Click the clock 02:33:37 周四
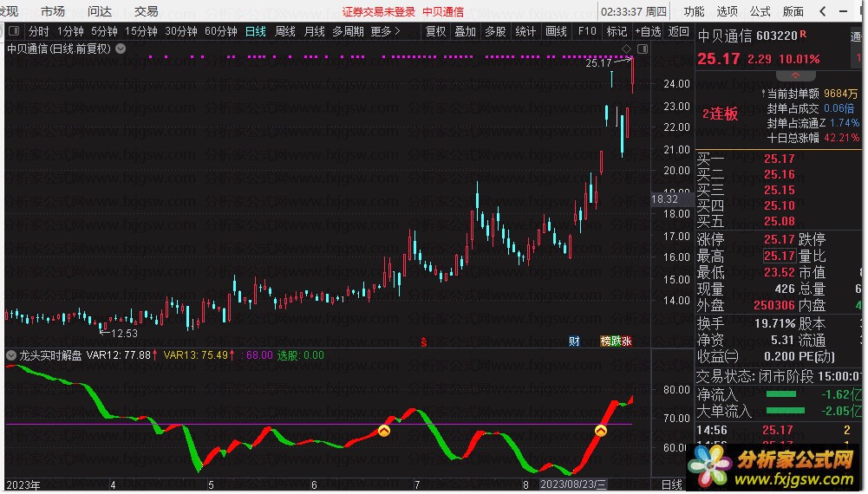This screenshot has height=494, width=868. [634, 11]
